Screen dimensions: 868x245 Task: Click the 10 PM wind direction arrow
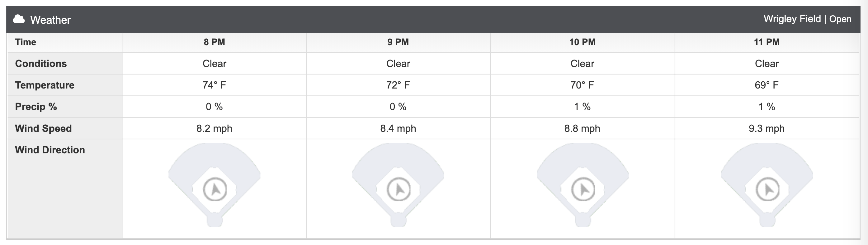[583, 189]
